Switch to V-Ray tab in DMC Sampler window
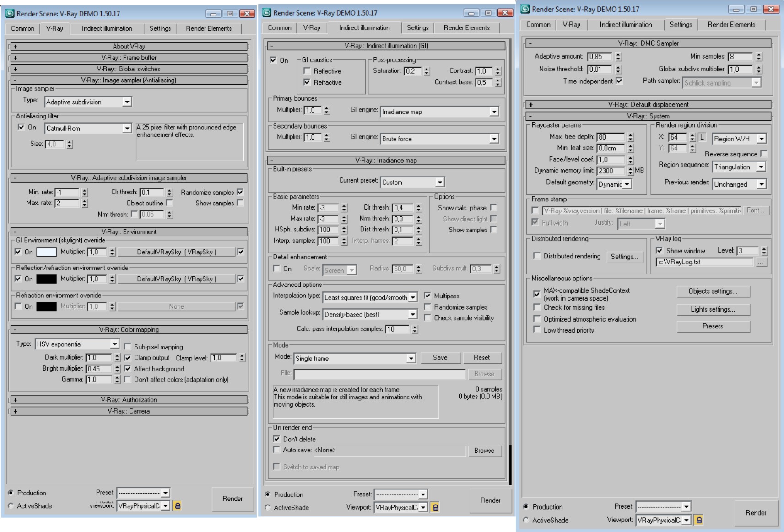784x532 pixels. [x=571, y=25]
